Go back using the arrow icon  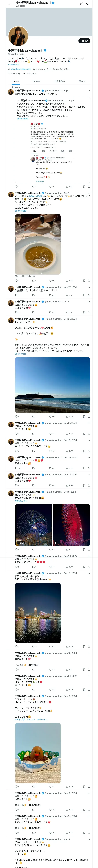9,4
